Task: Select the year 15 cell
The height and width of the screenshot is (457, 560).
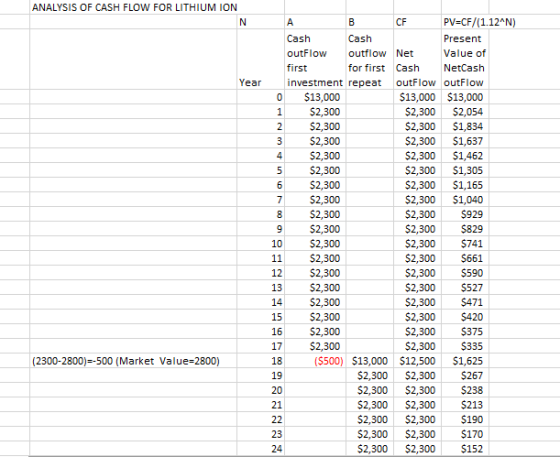Action: click(261, 317)
